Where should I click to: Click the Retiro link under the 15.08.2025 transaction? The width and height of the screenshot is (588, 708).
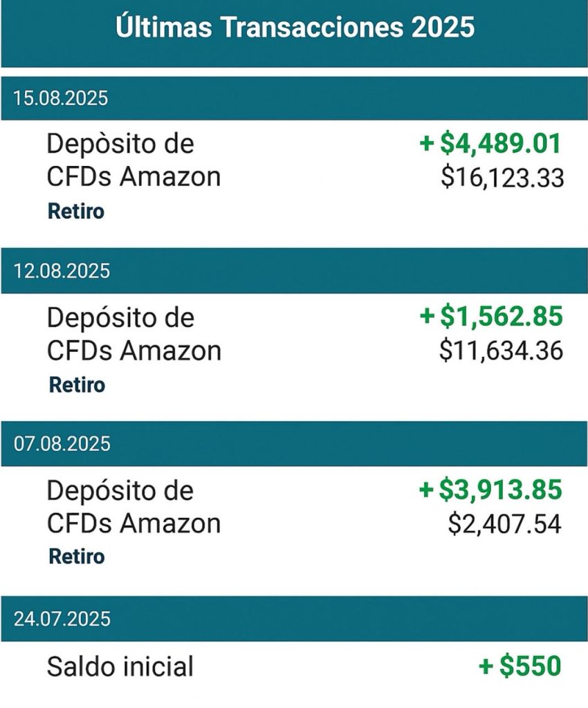tap(76, 212)
